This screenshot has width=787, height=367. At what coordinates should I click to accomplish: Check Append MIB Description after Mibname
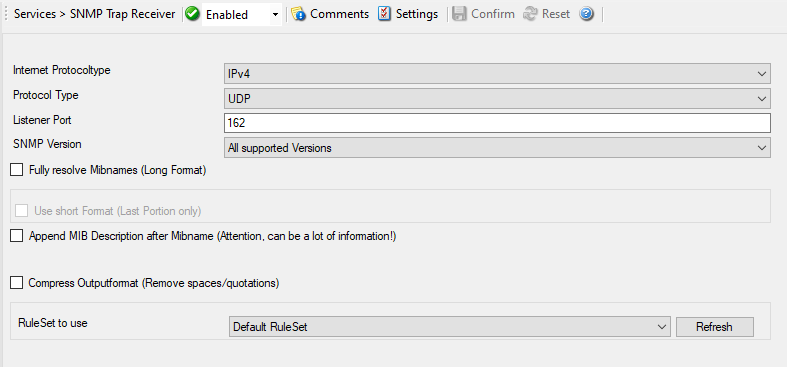(x=17, y=236)
